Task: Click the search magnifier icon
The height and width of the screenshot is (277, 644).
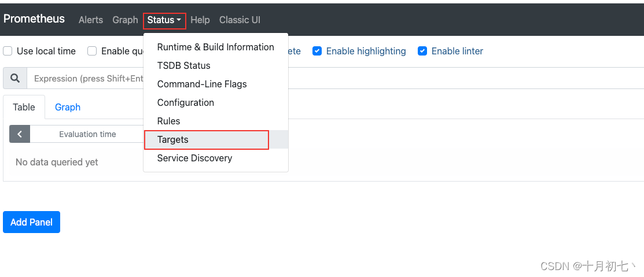Action: [x=15, y=79]
